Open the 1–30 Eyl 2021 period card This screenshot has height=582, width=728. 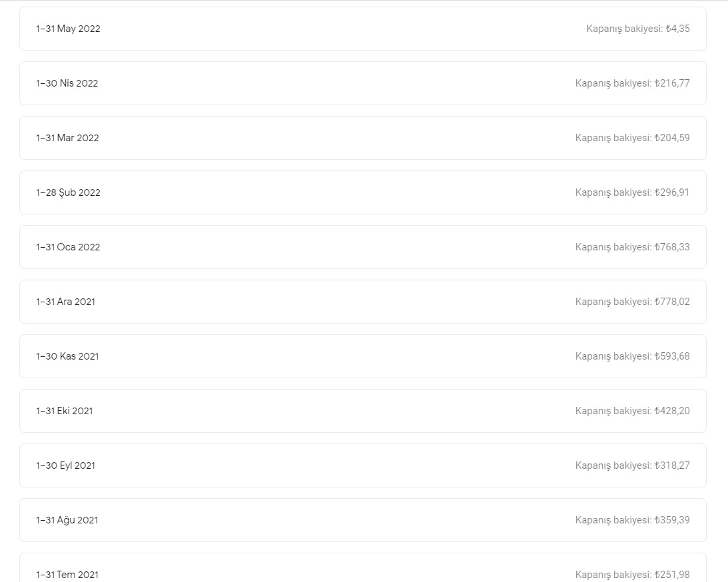362,465
